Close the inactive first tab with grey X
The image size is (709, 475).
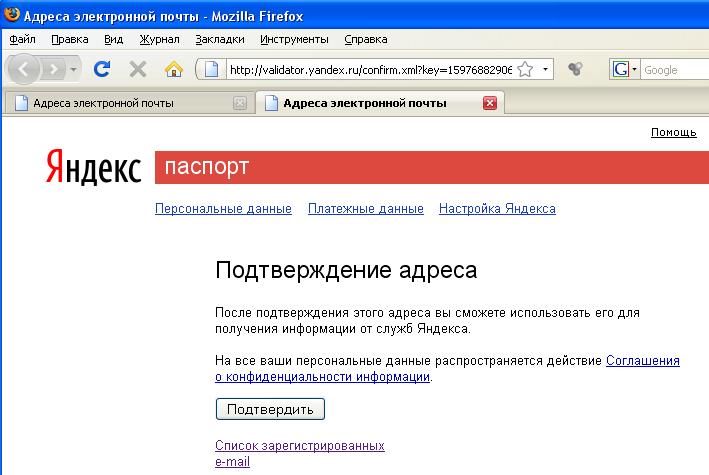(240, 104)
